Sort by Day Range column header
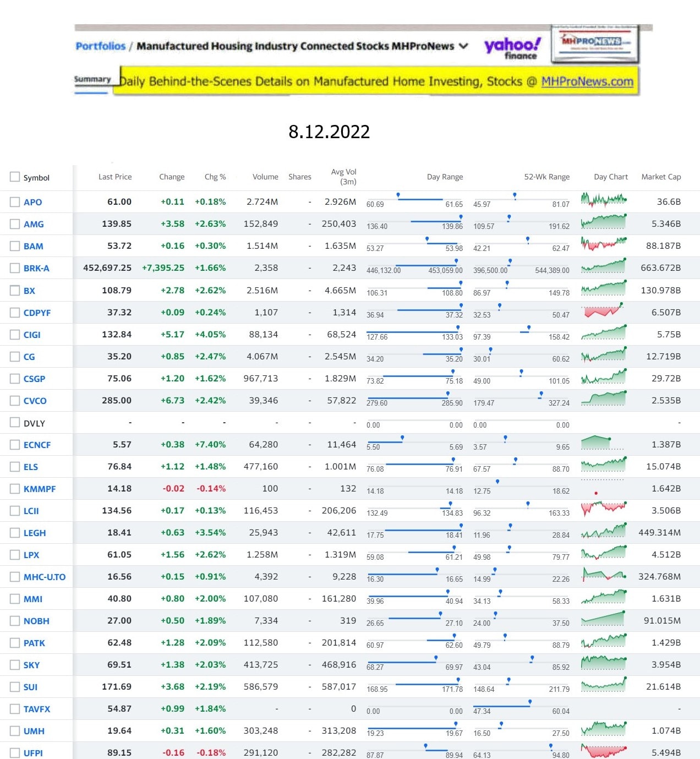Screen dimensions: 700x759 (445, 177)
